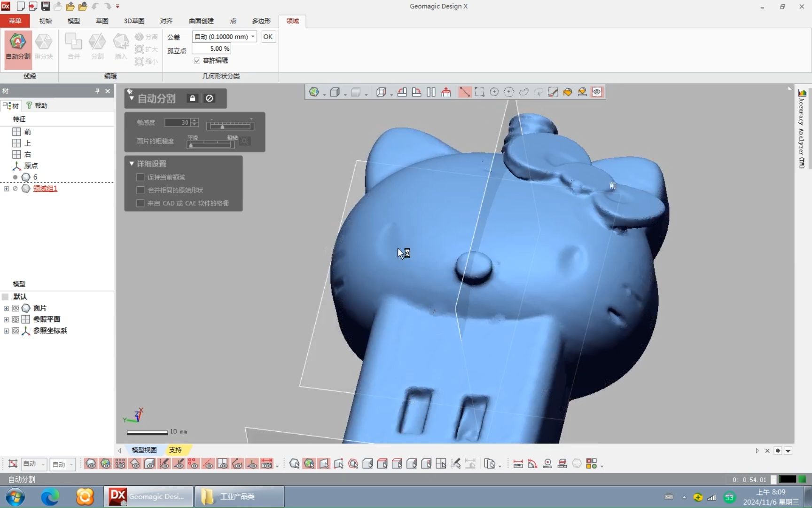Collapse the 详细设置 section
The height and width of the screenshot is (508, 812).
132,164
